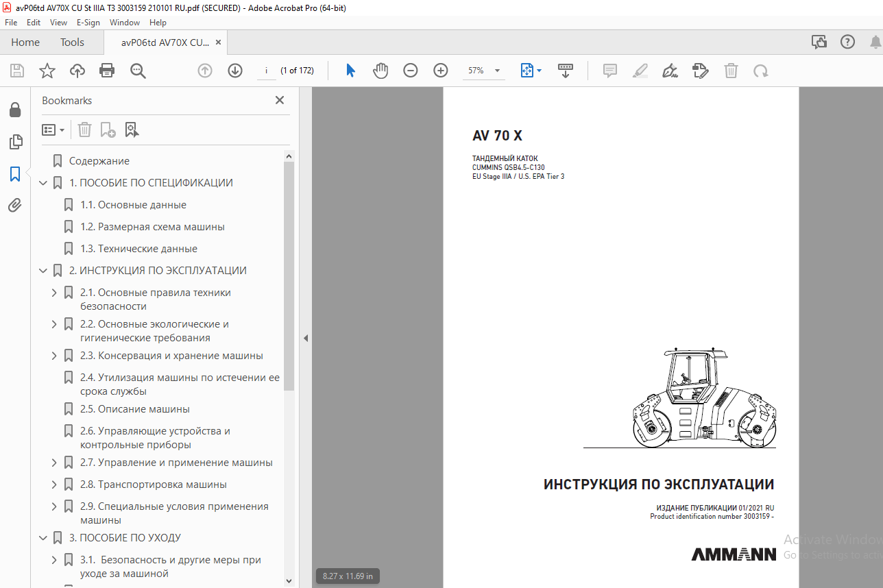Collapse the '2. ИНСТРУКЦИЯ ПО ЭКСПЛУАТАЦИИ' bookmark

point(43,271)
